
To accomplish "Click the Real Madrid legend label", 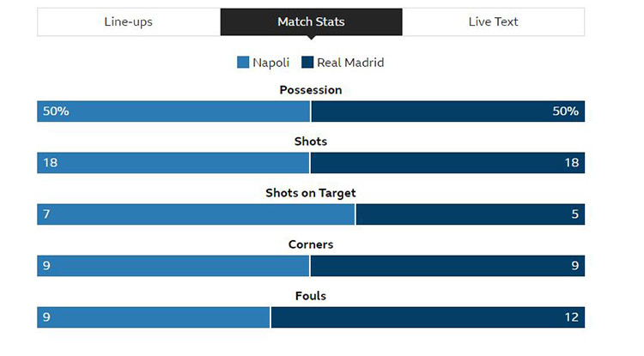I will coord(350,63).
